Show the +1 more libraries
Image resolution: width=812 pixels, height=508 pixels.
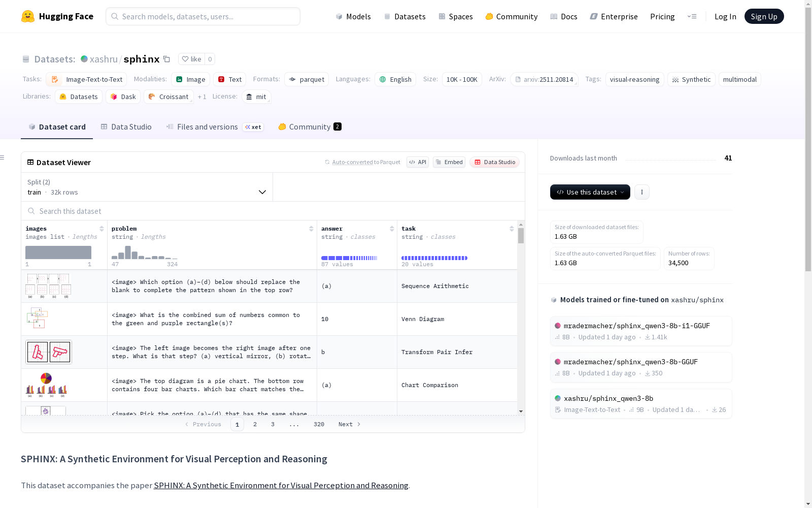click(x=202, y=97)
